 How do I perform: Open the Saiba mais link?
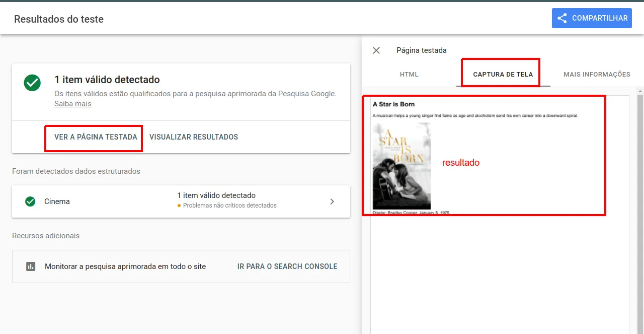tap(73, 104)
